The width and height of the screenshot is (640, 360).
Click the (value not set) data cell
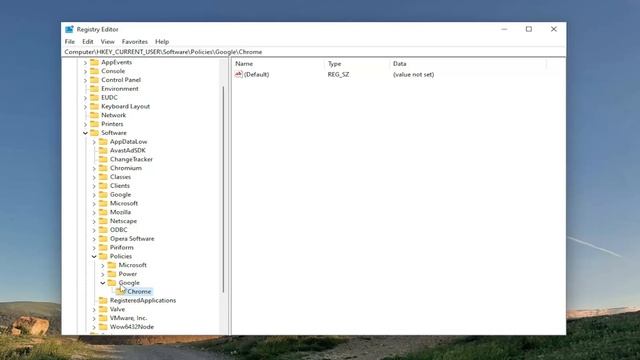(x=413, y=75)
